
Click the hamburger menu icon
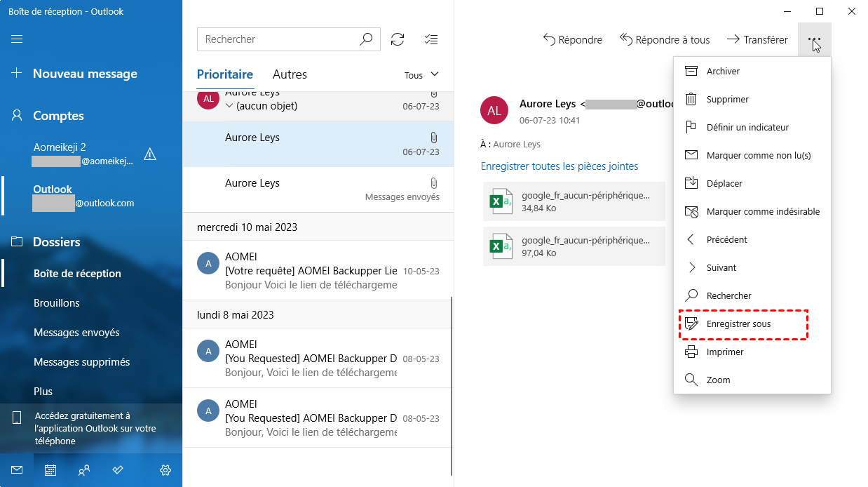(x=17, y=39)
